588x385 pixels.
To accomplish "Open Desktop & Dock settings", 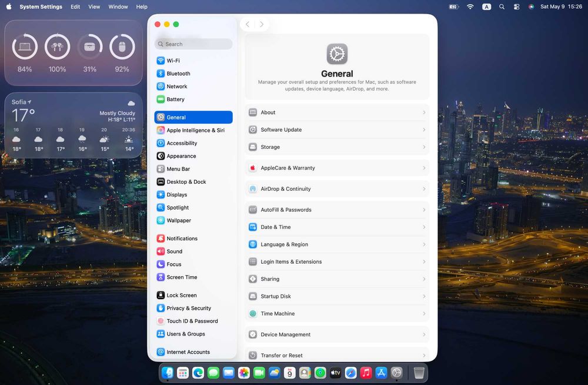I will (x=193, y=182).
